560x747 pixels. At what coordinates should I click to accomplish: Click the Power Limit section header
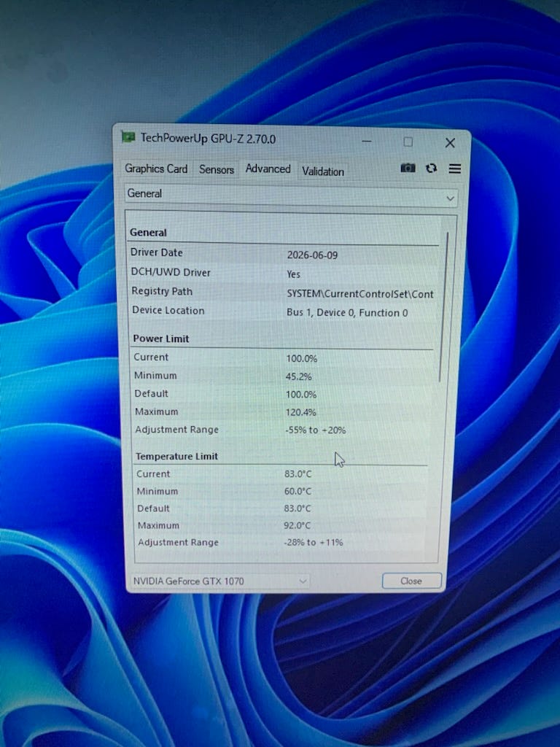pos(161,338)
